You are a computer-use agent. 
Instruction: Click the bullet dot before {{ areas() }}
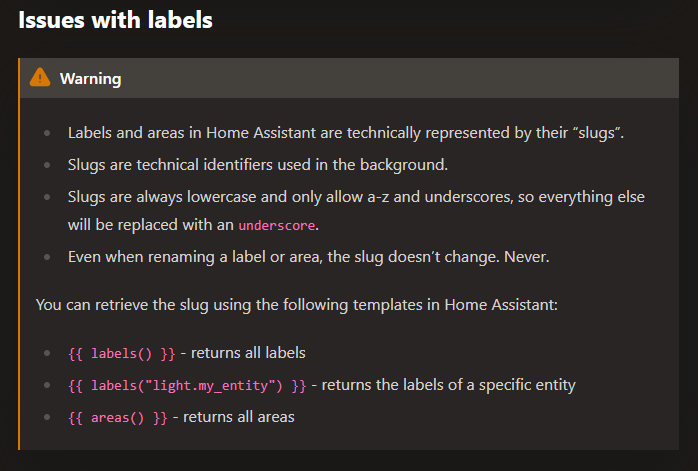49,418
